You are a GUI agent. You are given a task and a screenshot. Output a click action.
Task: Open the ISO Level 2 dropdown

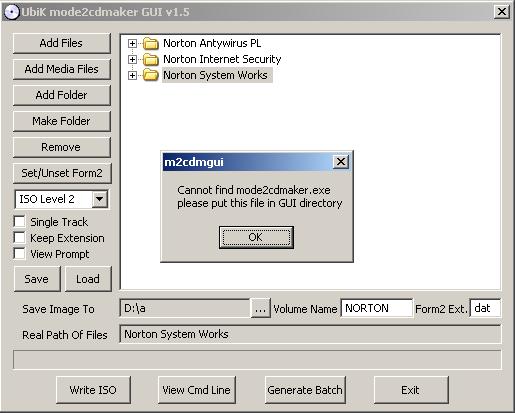pos(99,199)
